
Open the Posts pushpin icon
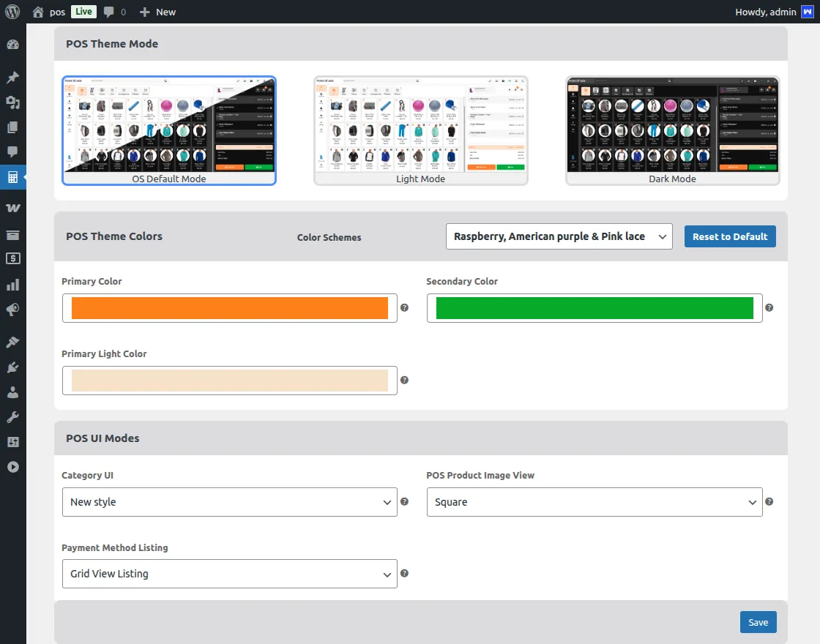coord(12,78)
